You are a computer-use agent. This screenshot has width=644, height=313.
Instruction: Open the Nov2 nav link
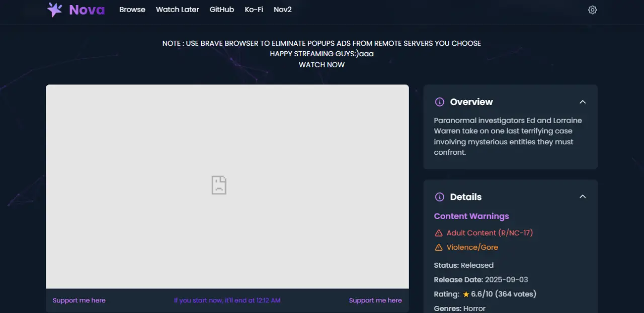tap(283, 10)
